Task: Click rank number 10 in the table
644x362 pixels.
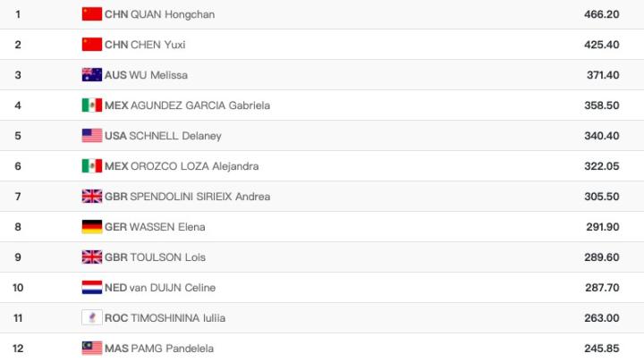Action: coord(19,288)
